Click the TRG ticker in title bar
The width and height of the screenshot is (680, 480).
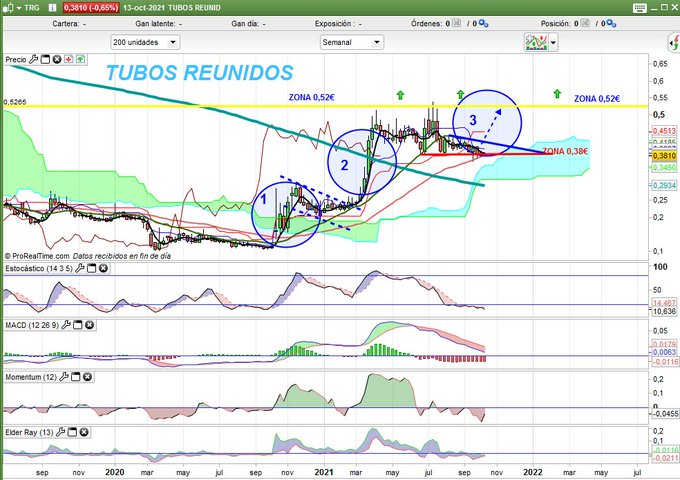(32, 8)
